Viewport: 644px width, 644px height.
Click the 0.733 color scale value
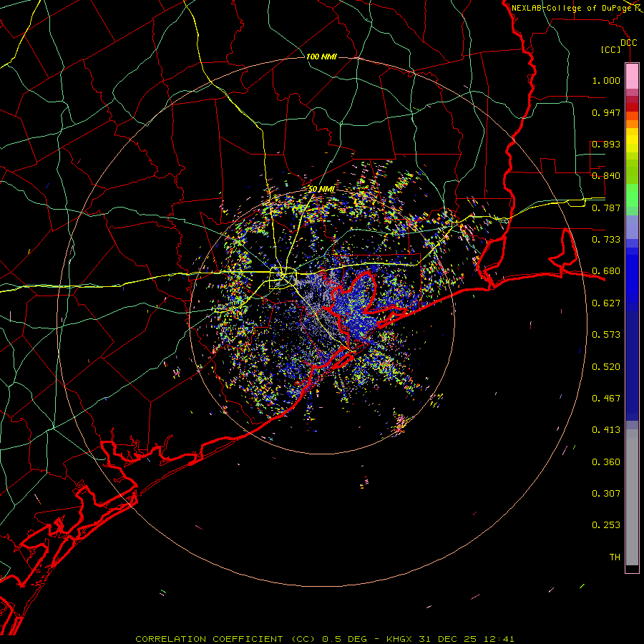click(x=606, y=240)
